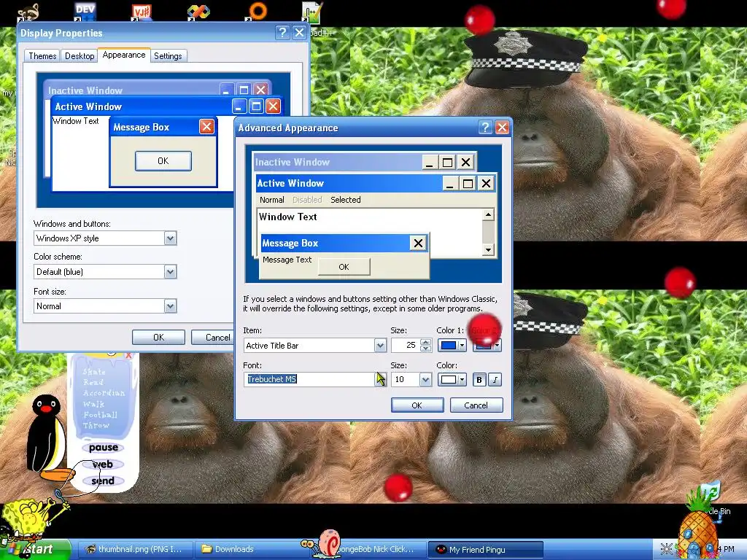Cancel the Advanced Appearance dialog

(476, 405)
